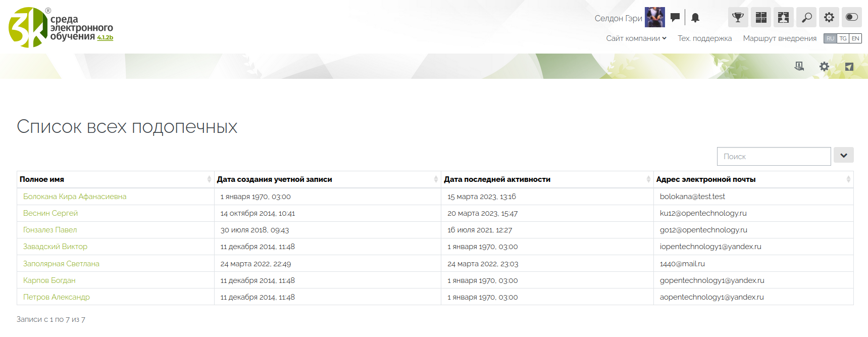Image resolution: width=868 pixels, height=337 pixels.
Task: Open the Маршрут внедрения menu item
Action: pyautogui.click(x=780, y=38)
